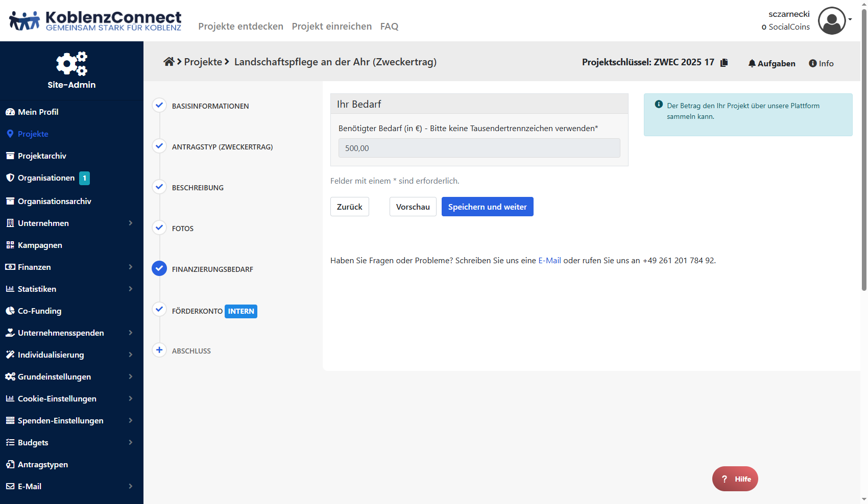
Task: Copy the project key with the copy icon
Action: tap(724, 63)
